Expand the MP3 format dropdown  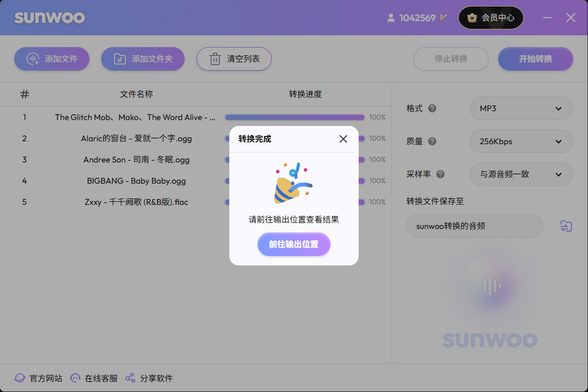[x=521, y=108]
